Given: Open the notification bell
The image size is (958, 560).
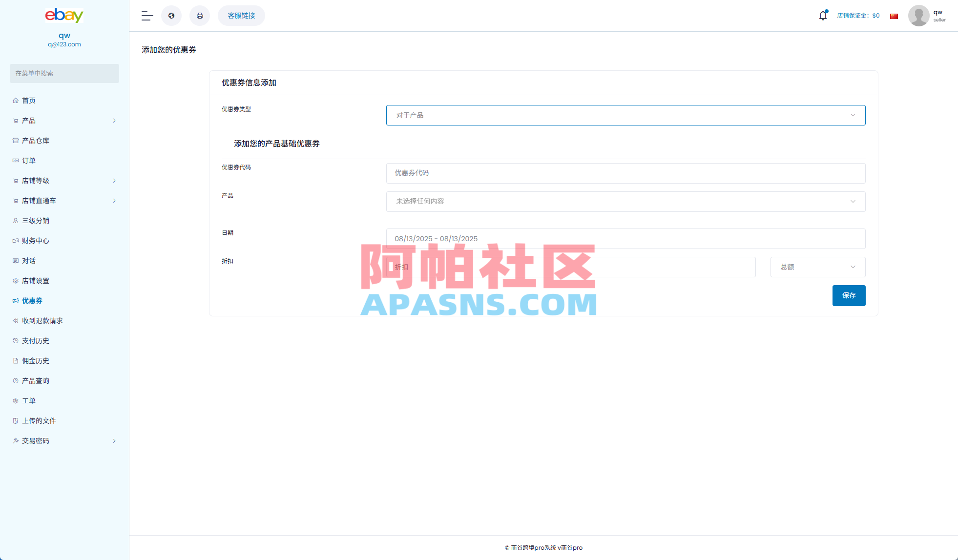Looking at the screenshot, I should (823, 15).
